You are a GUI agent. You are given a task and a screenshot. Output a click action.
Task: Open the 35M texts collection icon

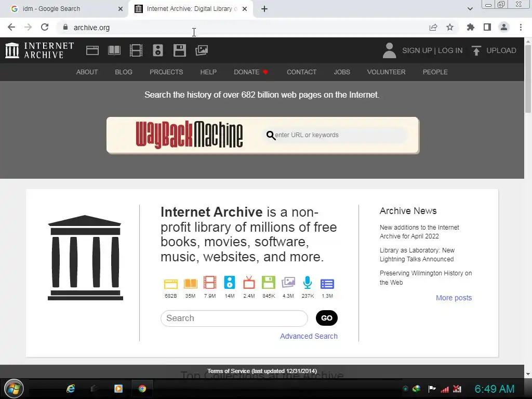[x=190, y=283]
